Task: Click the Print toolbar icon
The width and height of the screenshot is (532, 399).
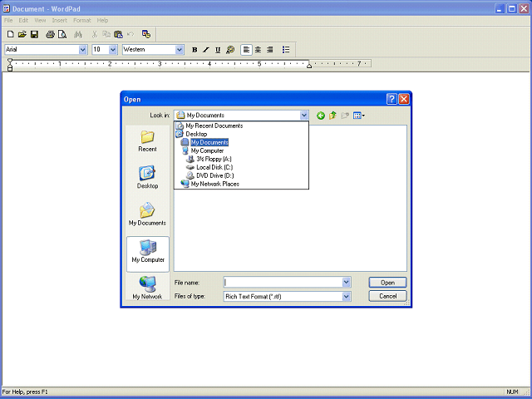Action: [x=50, y=34]
